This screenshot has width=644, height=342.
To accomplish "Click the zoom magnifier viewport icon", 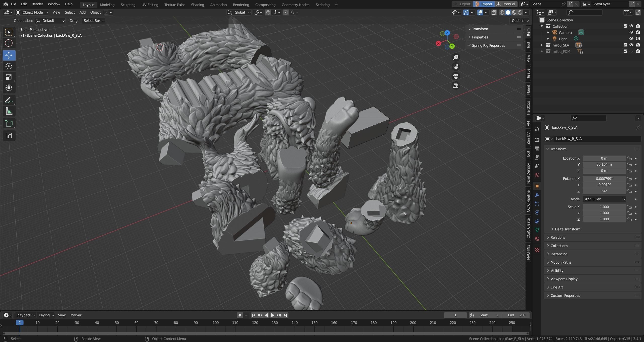I will [456, 57].
